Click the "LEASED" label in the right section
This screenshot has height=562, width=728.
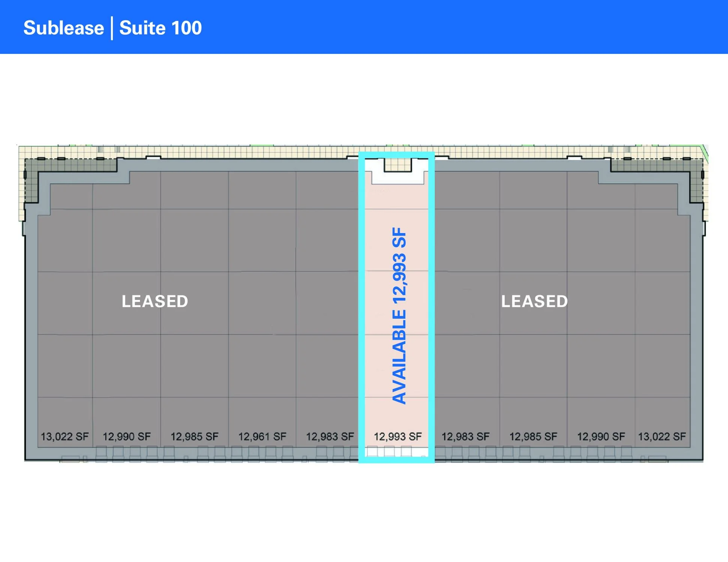point(535,301)
